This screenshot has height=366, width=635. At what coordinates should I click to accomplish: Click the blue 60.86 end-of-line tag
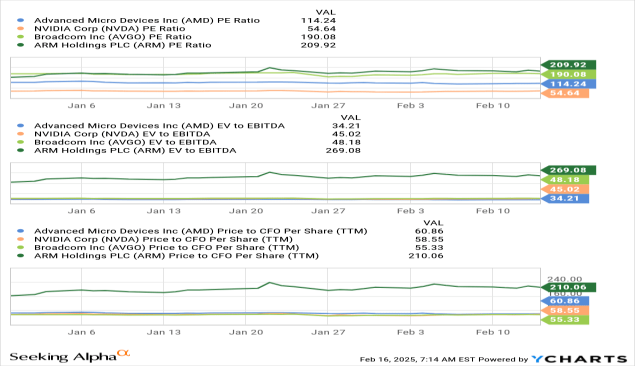[x=565, y=301]
